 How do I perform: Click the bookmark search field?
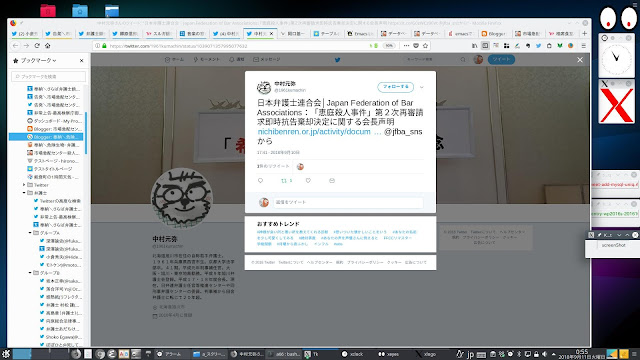tap(49, 76)
